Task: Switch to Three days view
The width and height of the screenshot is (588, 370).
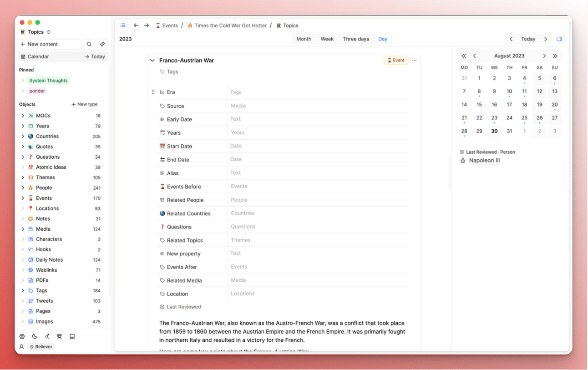Action: click(x=356, y=39)
